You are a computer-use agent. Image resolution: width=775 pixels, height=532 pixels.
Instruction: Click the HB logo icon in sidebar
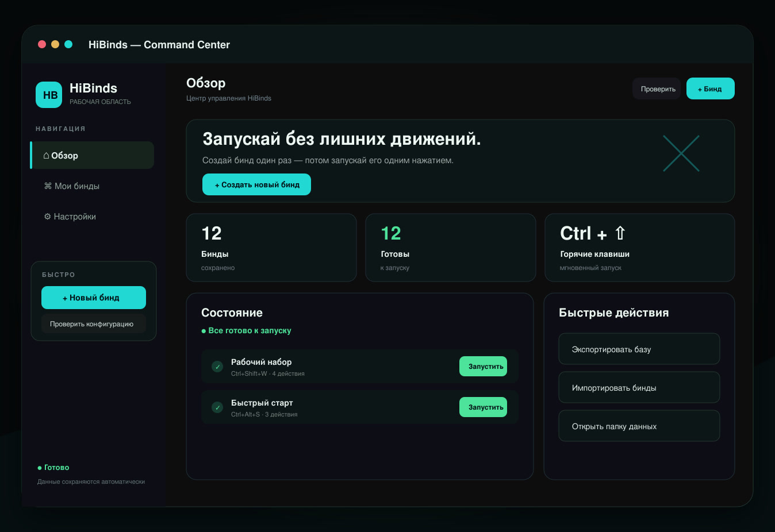[x=49, y=95]
